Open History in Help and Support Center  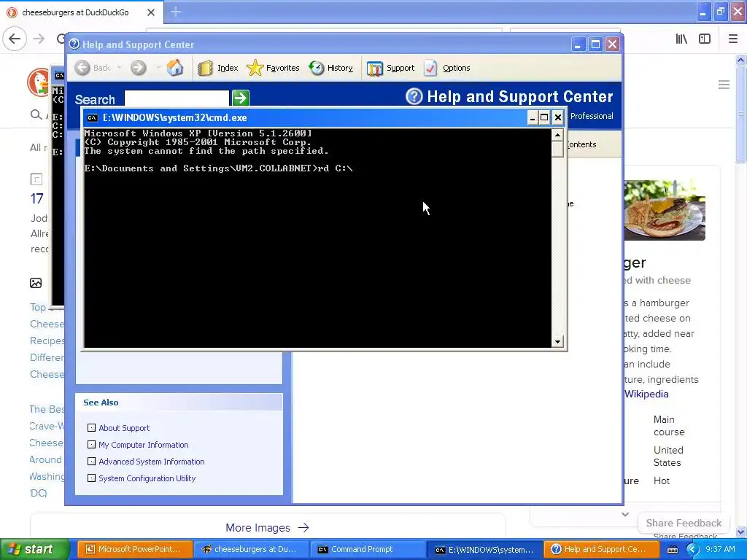(330, 68)
